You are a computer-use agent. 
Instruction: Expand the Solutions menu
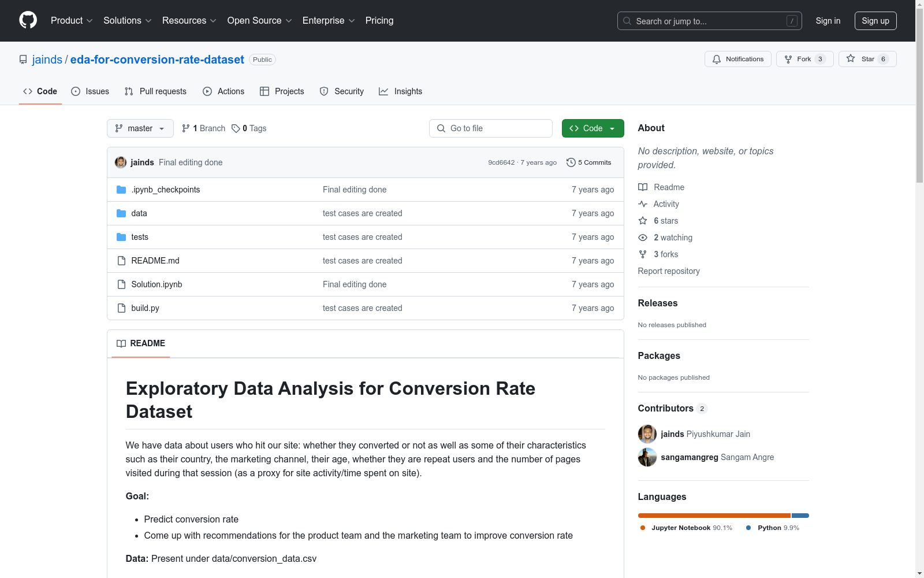tap(128, 21)
